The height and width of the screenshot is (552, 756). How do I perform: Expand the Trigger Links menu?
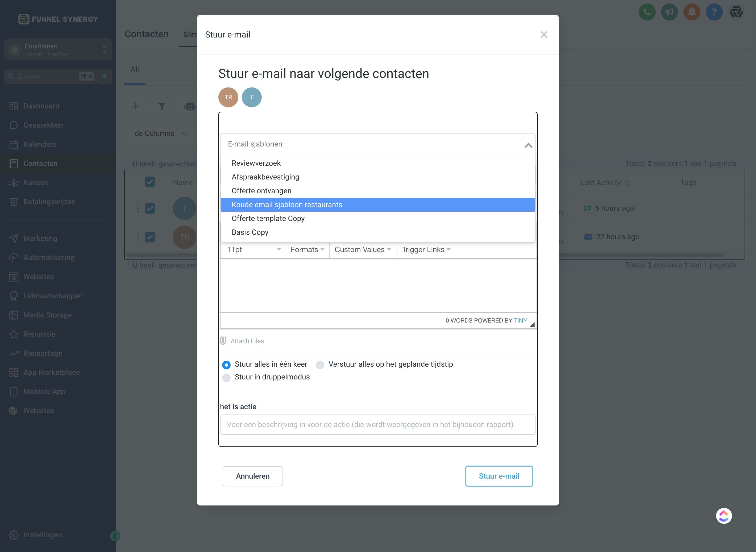pos(426,250)
